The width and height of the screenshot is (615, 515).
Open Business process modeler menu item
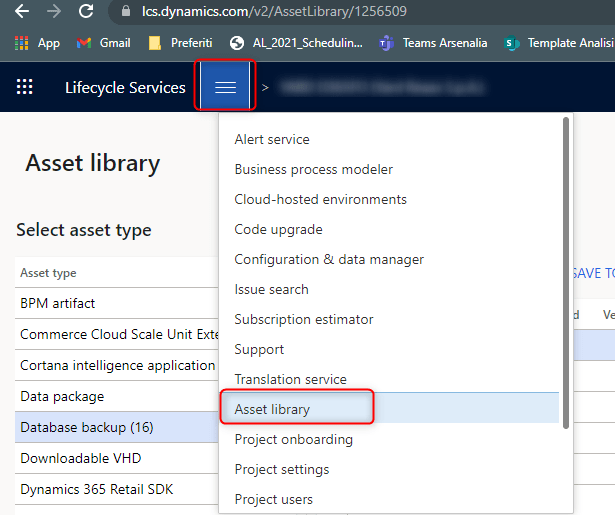[313, 169]
